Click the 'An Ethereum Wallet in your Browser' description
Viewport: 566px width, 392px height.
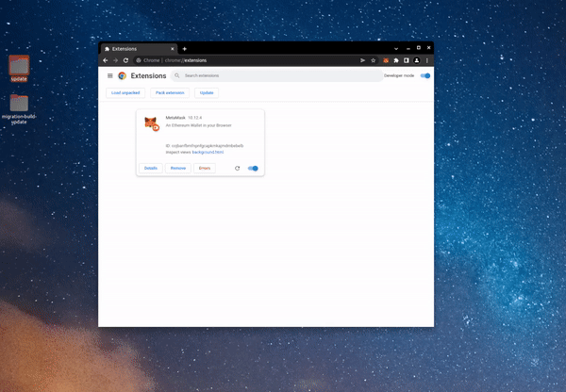[x=198, y=125]
